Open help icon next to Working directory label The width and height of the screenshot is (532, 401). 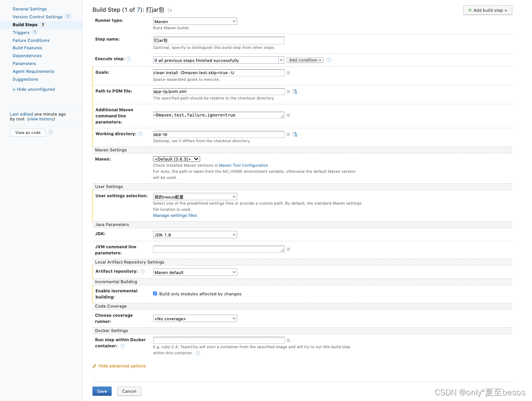(x=140, y=134)
